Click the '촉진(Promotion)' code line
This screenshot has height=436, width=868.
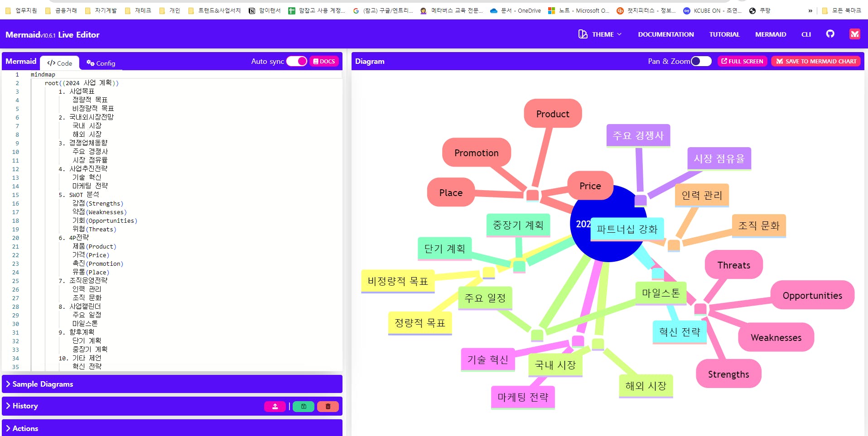click(x=98, y=264)
